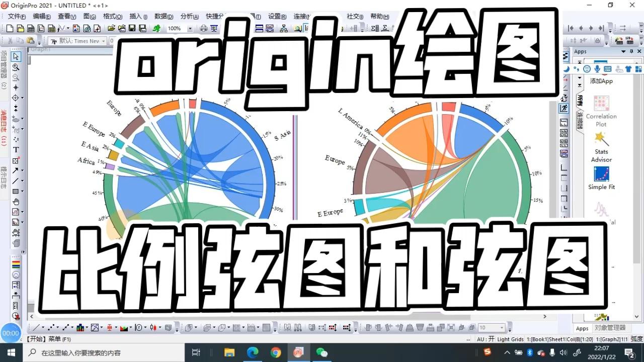Click the taskbar search box
Screen dimensions: 644x362
[x=104, y=352]
